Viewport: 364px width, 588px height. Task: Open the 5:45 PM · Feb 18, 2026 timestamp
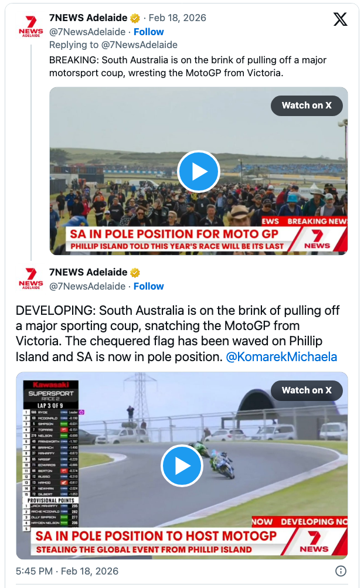(x=67, y=571)
